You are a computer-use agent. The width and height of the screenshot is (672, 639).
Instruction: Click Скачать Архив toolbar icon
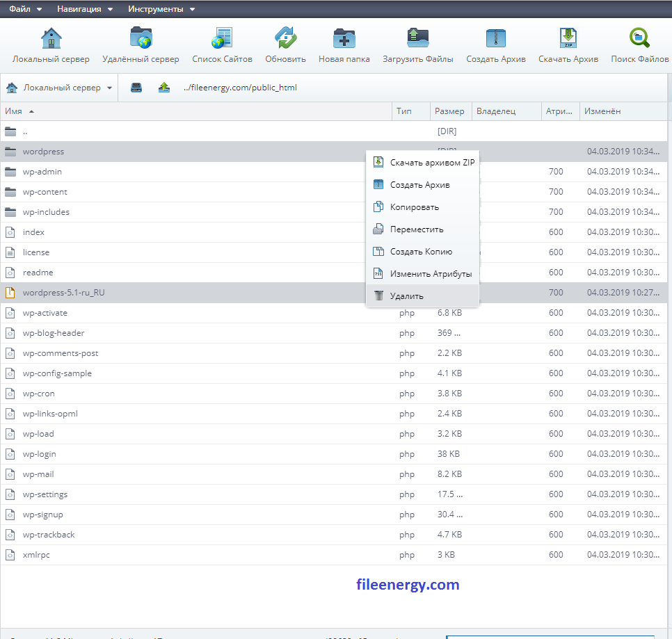(568, 38)
